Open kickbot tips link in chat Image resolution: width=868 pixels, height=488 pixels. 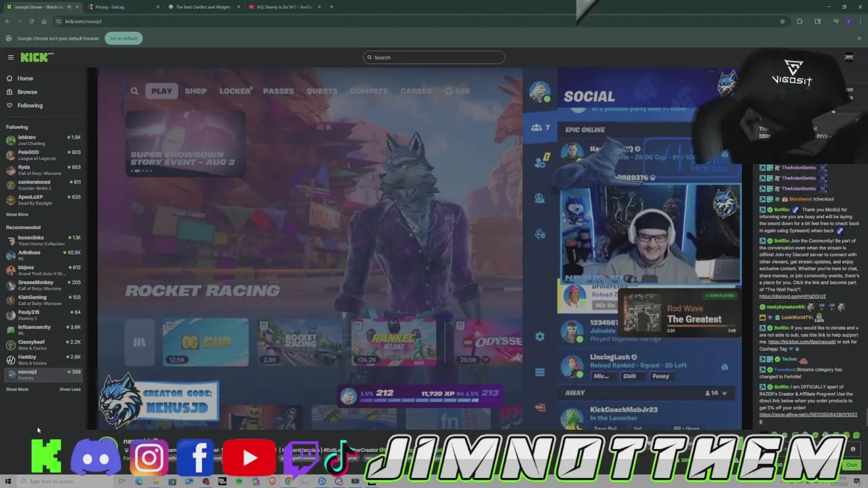(802, 342)
